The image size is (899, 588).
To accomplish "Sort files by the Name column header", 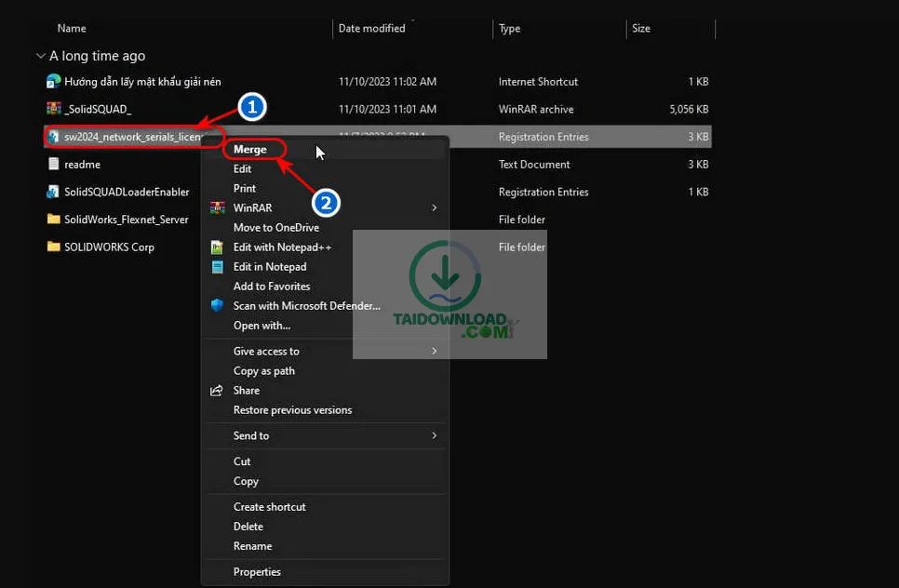I will [x=72, y=29].
